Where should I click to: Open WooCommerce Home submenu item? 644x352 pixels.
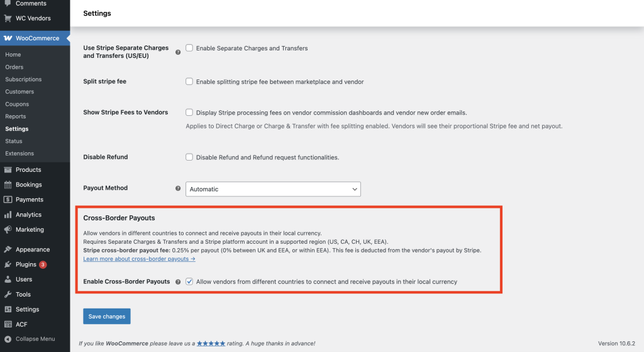[13, 55]
